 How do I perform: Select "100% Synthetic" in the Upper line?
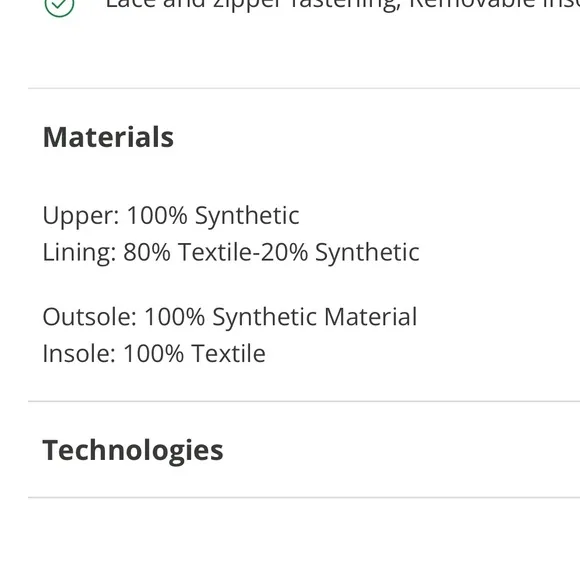tap(213, 216)
